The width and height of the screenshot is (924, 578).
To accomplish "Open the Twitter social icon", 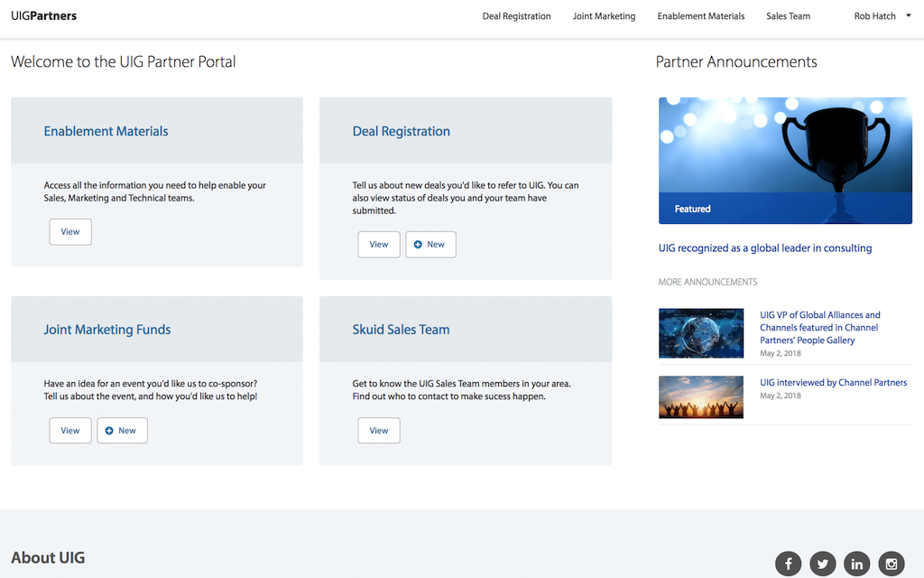I will [x=822, y=564].
